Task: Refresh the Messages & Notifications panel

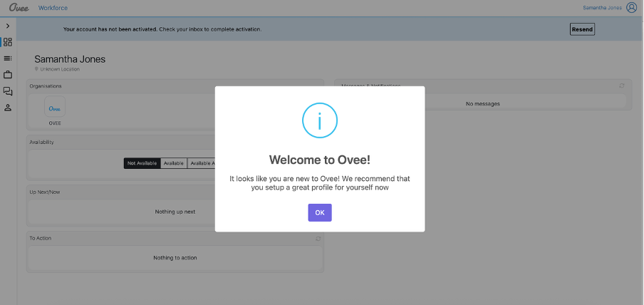Action: pyautogui.click(x=622, y=86)
